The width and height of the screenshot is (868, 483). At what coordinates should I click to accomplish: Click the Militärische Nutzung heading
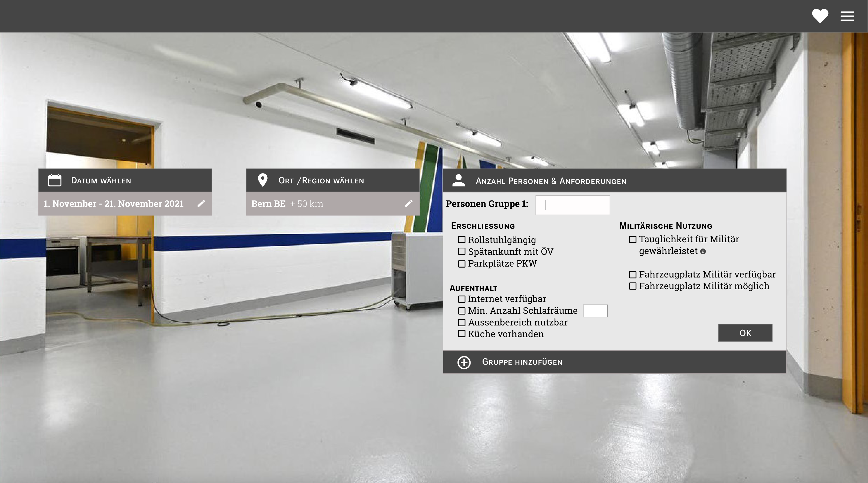tap(666, 226)
